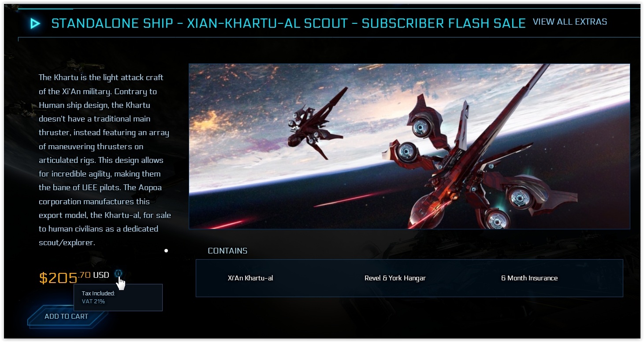Open the VIEW ALL EXTRAS link
The image size is (644, 342).
(570, 22)
